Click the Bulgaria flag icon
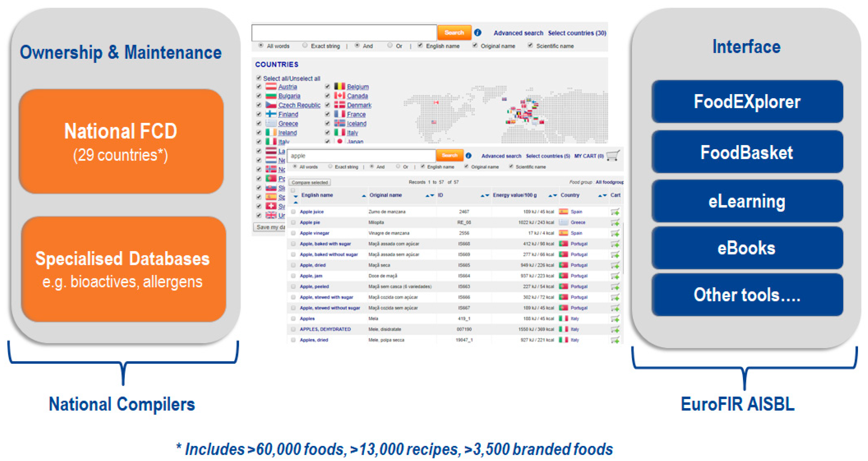The image size is (868, 461). [x=271, y=96]
